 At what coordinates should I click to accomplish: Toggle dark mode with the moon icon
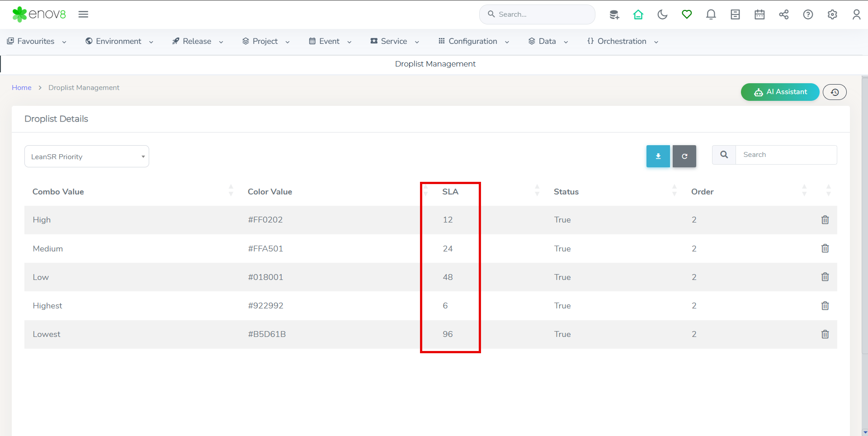tap(662, 14)
